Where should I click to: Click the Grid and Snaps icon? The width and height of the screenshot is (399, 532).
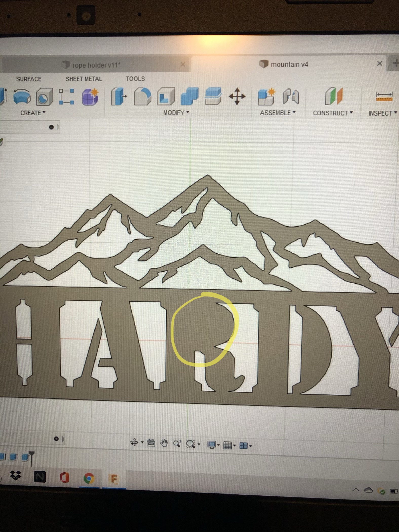(227, 445)
